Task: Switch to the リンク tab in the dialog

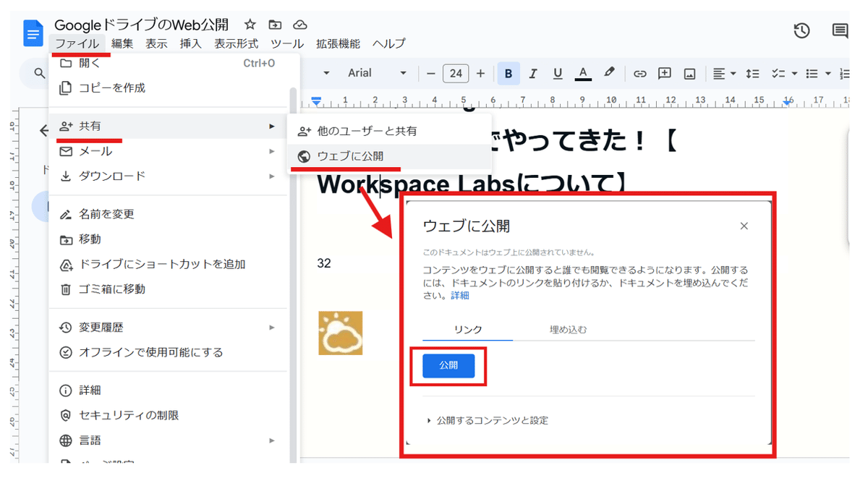Action: click(x=468, y=330)
